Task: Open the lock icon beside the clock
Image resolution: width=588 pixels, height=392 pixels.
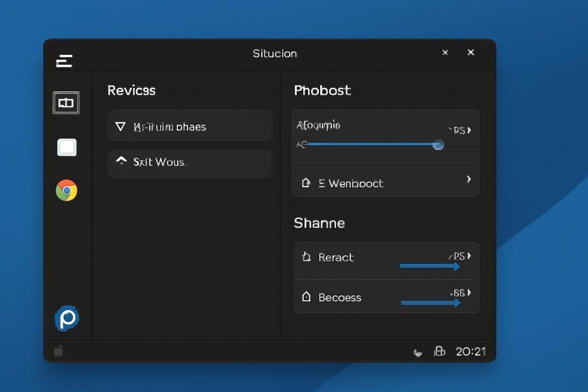Action: pyautogui.click(x=439, y=351)
